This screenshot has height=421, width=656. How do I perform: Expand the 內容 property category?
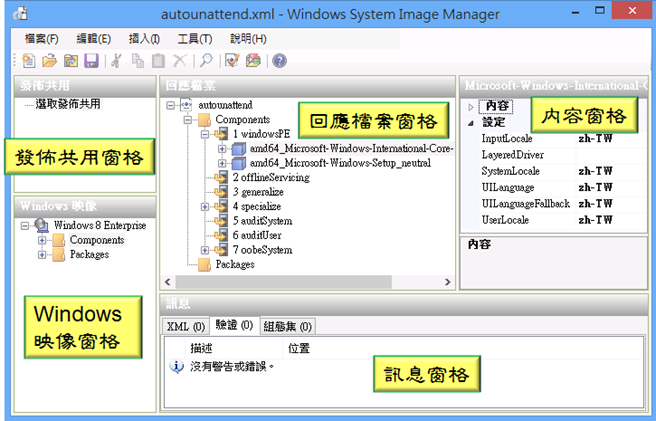(x=471, y=107)
